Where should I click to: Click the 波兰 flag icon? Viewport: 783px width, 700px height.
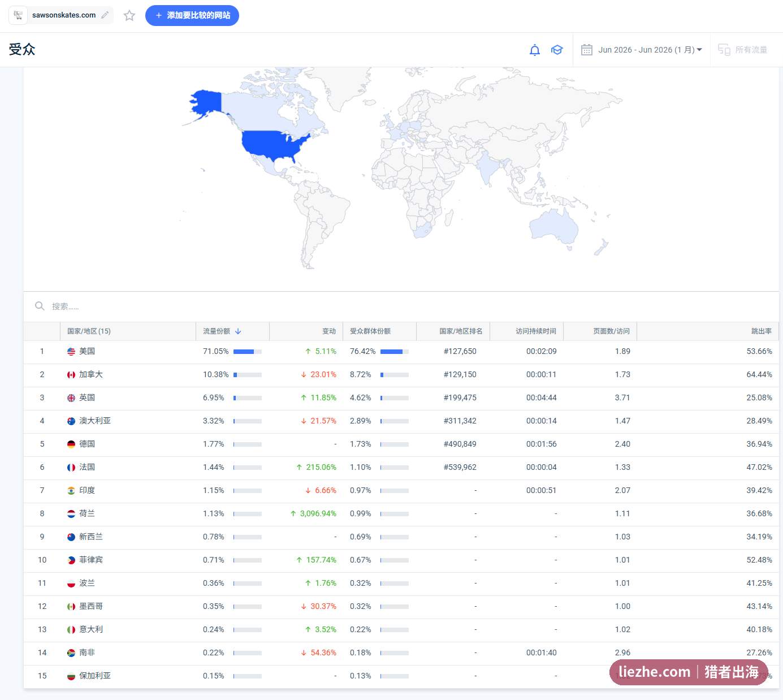[x=71, y=584]
